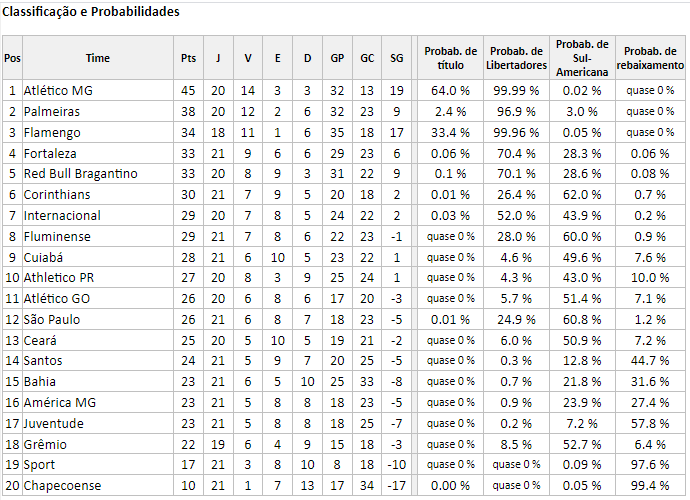690x500 pixels.
Task: Select the Corinthians team cell
Action: pyautogui.click(x=98, y=195)
